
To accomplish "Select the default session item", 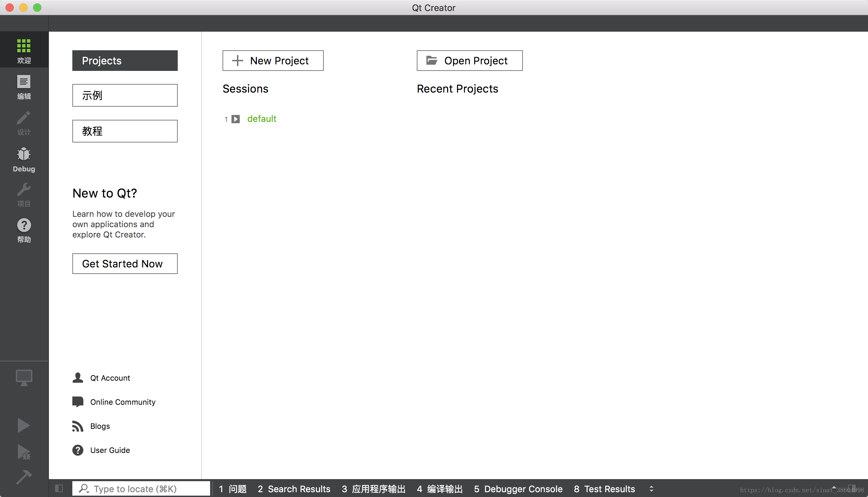I will pos(262,119).
